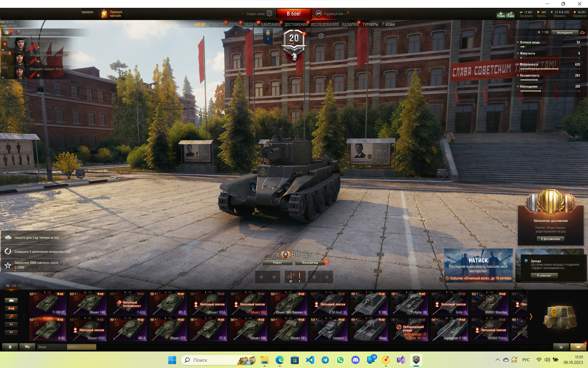Select the [ILEGO] clan chat tab

82,347
